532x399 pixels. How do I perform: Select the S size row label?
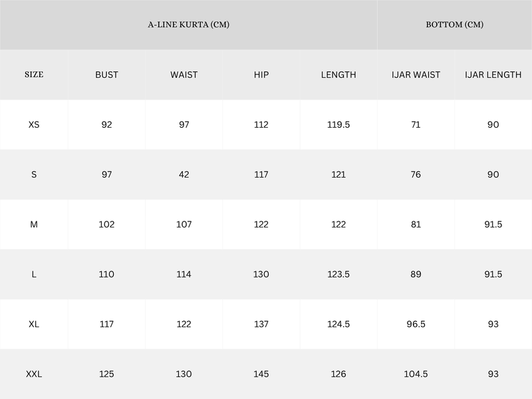[34, 174]
